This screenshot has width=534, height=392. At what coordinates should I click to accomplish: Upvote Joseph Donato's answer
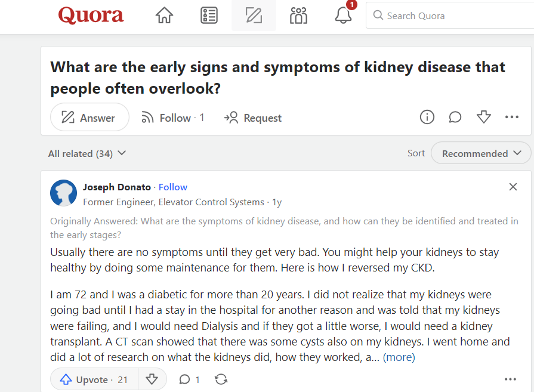(94, 379)
